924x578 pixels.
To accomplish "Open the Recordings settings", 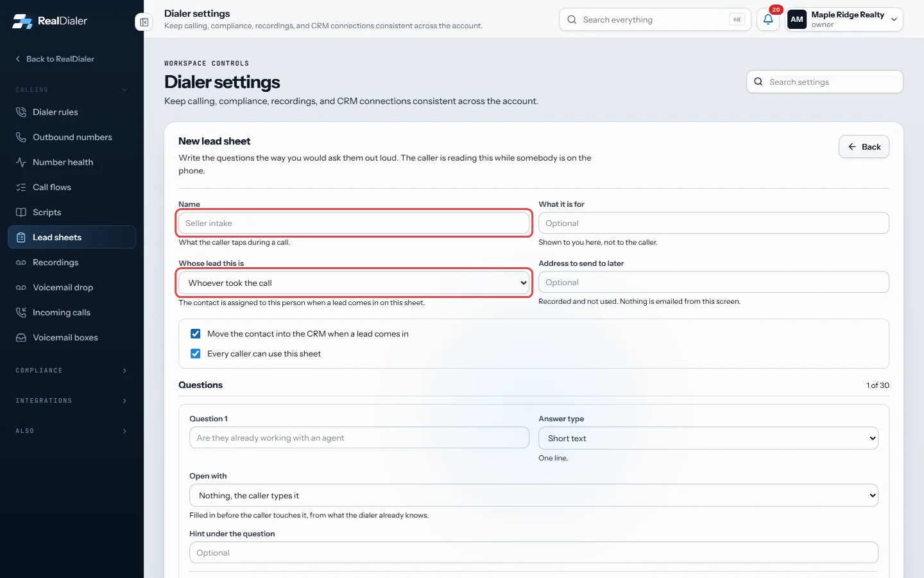I will [x=72, y=262].
